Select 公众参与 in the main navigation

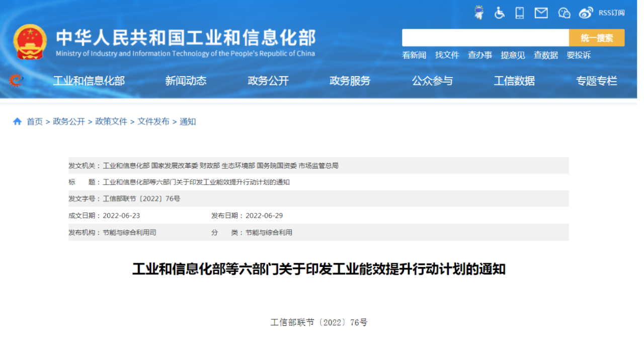pos(432,81)
